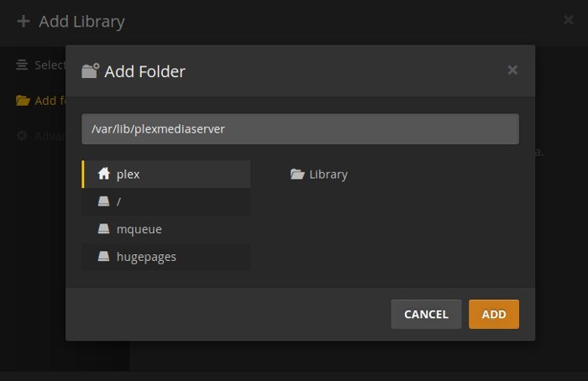Click the list icon beside Select type
Screen dimensions: 588x381
(x=22, y=65)
